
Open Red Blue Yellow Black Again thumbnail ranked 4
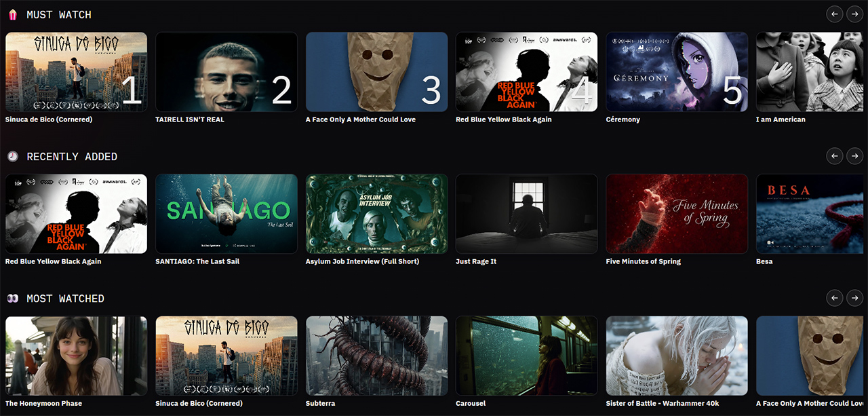pyautogui.click(x=526, y=72)
